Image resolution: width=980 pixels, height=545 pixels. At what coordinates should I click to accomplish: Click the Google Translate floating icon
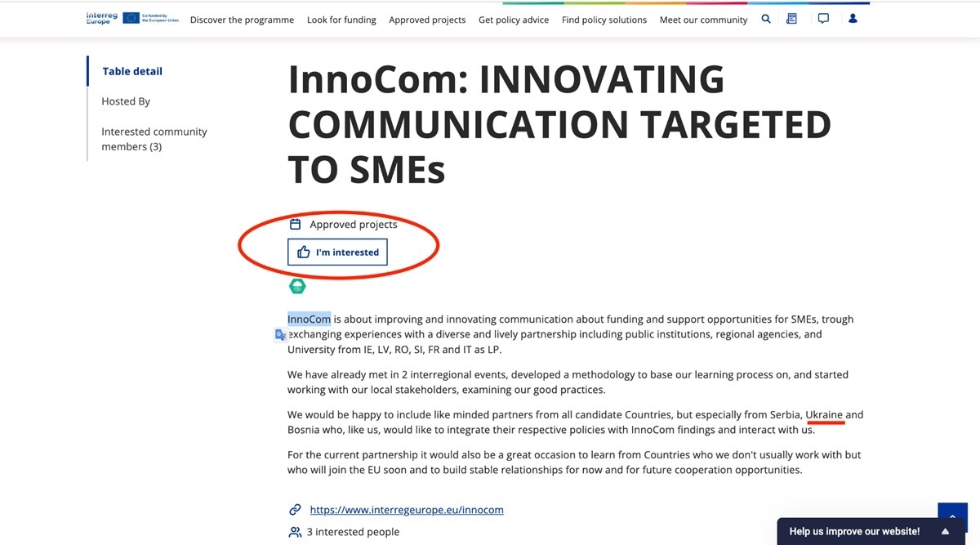280,334
